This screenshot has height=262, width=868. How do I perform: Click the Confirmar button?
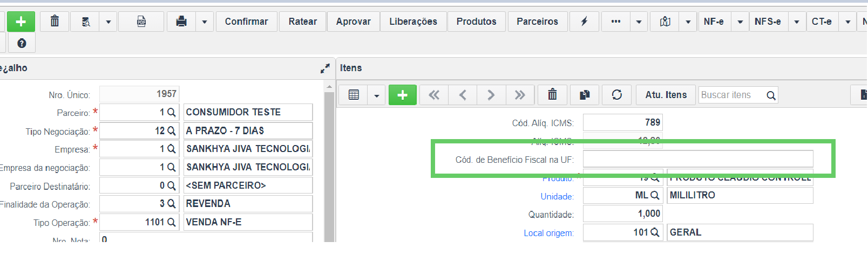(246, 22)
